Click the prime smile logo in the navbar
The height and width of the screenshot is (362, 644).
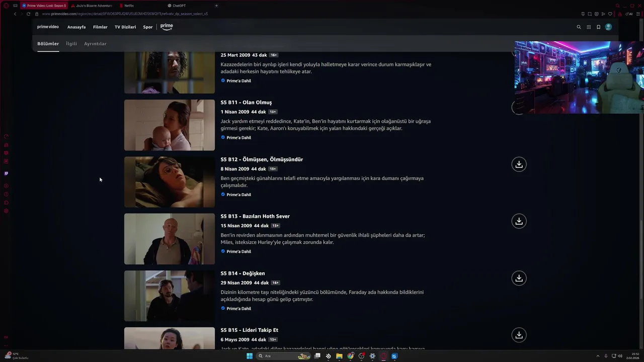[x=167, y=27]
